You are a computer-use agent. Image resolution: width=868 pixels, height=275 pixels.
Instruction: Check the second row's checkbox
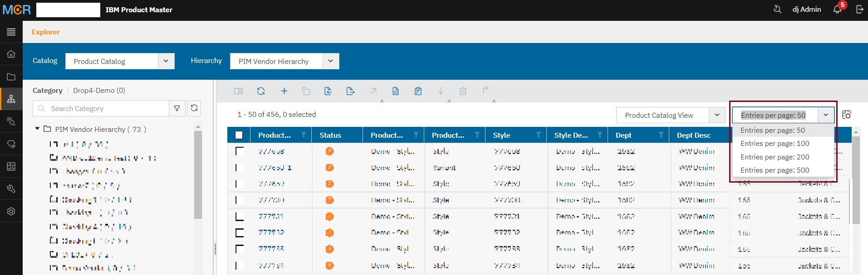click(239, 168)
